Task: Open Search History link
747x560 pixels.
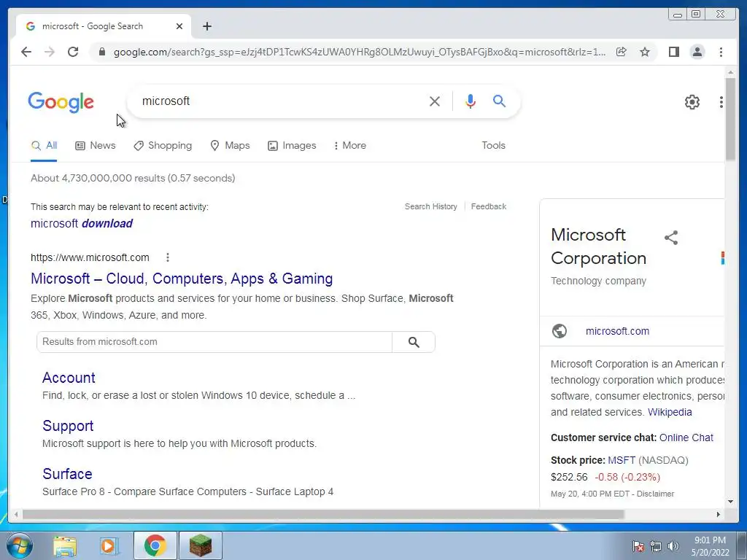Action: pos(430,206)
